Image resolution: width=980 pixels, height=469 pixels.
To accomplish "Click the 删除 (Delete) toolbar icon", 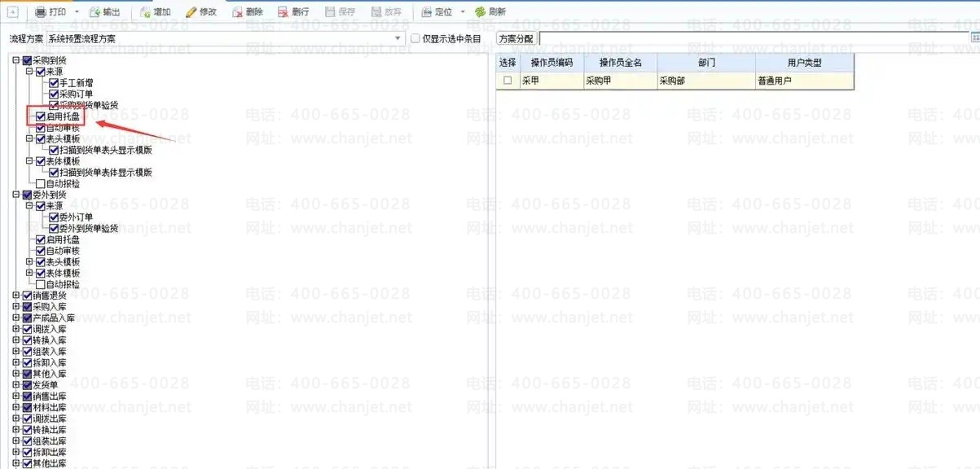I will 237,12.
